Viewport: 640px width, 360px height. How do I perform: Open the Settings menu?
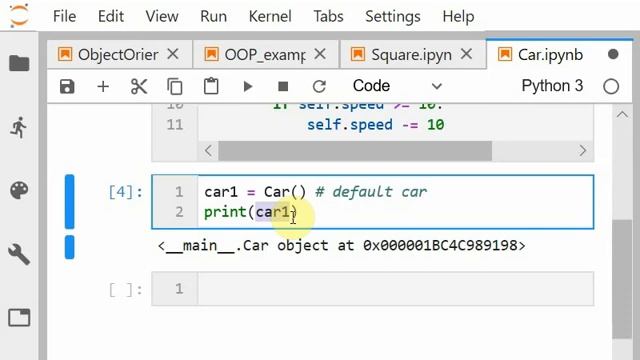pyautogui.click(x=393, y=16)
